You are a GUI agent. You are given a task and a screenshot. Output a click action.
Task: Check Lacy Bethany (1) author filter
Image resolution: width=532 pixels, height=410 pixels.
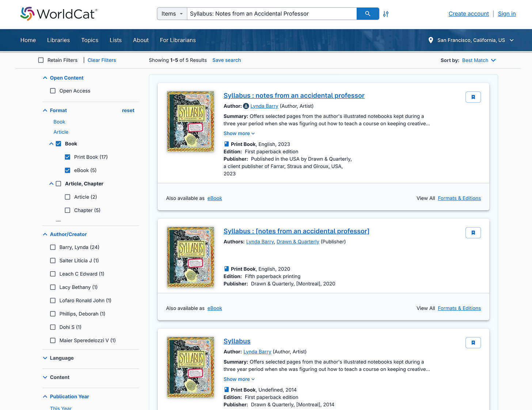pos(53,287)
